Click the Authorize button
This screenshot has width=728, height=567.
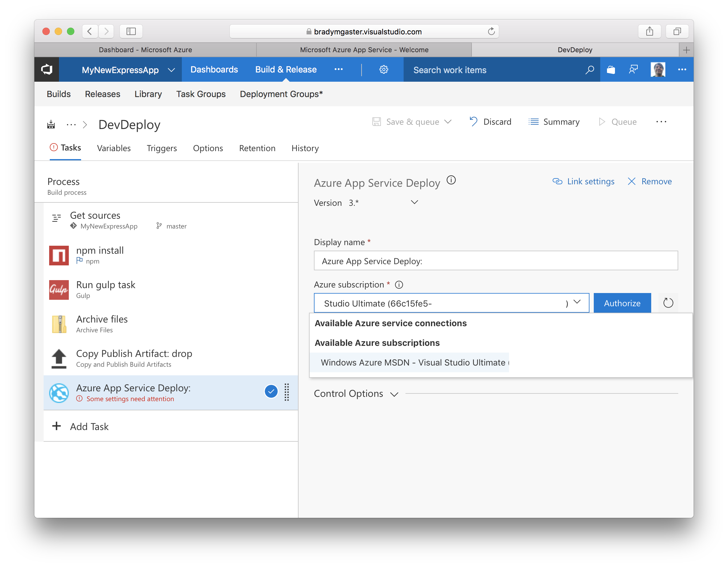pos(622,303)
